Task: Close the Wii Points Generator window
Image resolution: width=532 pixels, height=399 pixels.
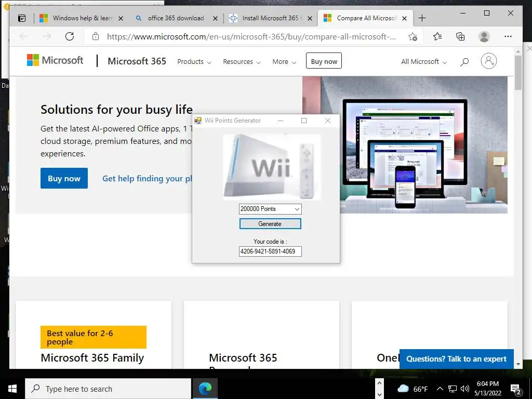Action: [x=327, y=121]
